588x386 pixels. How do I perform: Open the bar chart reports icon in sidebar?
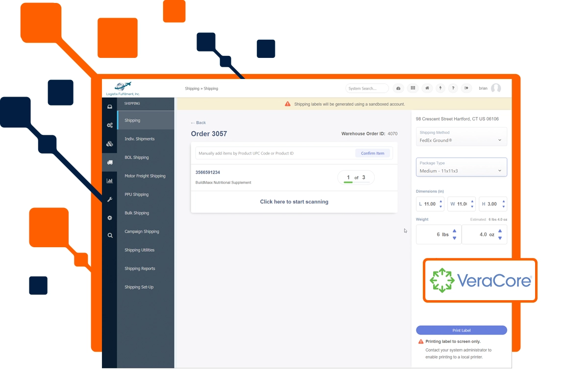pos(110,180)
